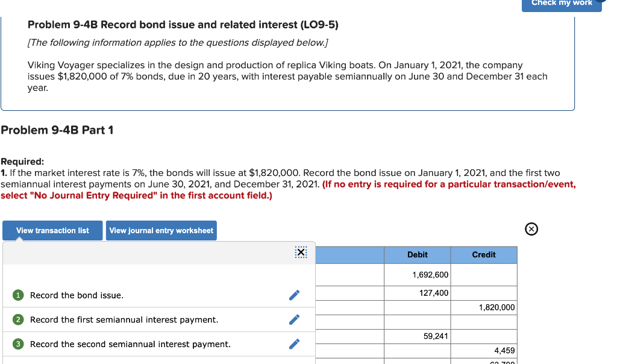Edit the first semiannual interest payment entry
This screenshot has height=364, width=617.
(x=294, y=319)
